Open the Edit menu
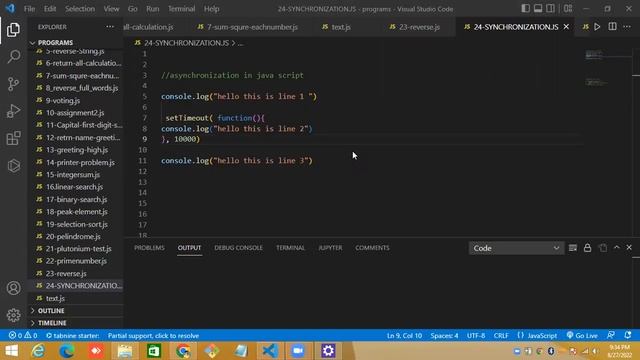The width and height of the screenshot is (640, 360). tap(50, 9)
